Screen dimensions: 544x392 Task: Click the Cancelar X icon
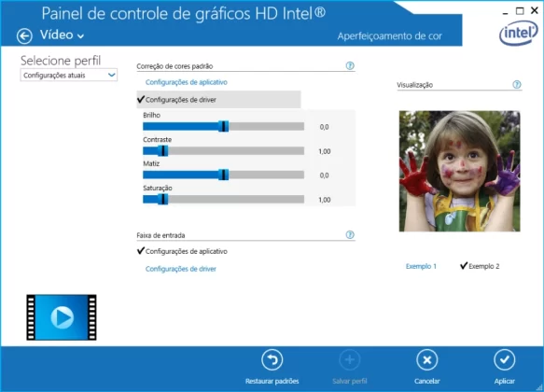coord(427,360)
